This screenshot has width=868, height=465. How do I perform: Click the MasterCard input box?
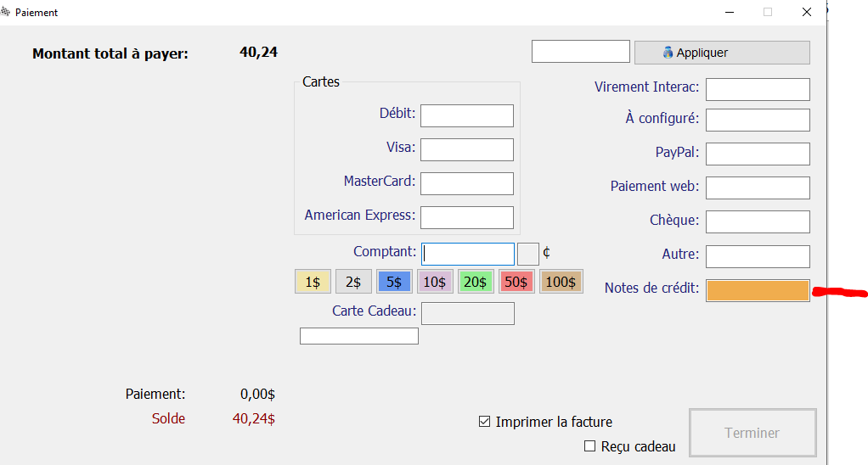click(x=466, y=183)
